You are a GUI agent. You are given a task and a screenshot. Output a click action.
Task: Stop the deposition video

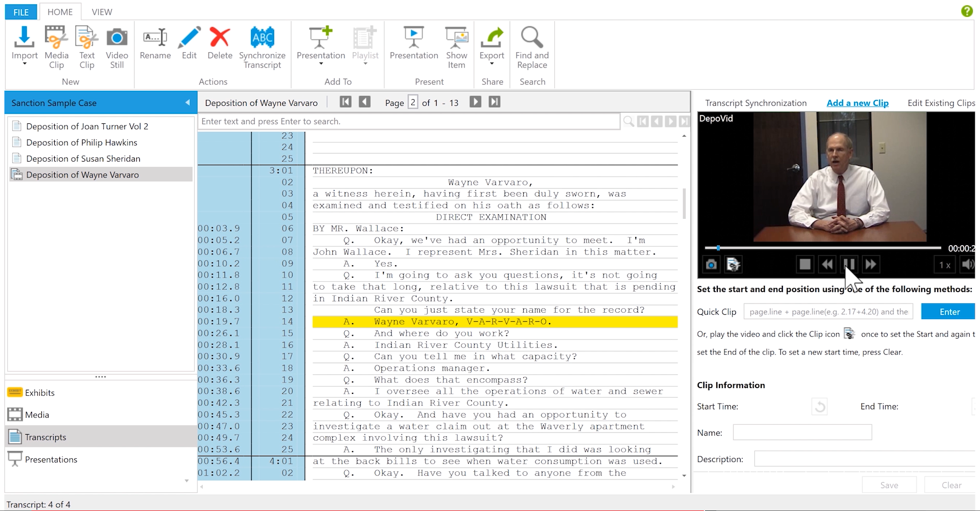pos(805,264)
